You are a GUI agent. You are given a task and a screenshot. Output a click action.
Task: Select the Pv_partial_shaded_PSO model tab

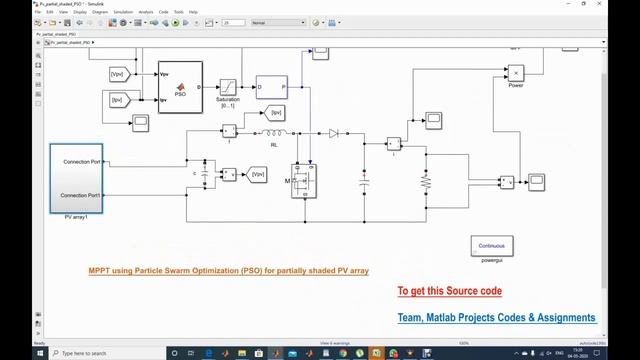pyautogui.click(x=56, y=34)
